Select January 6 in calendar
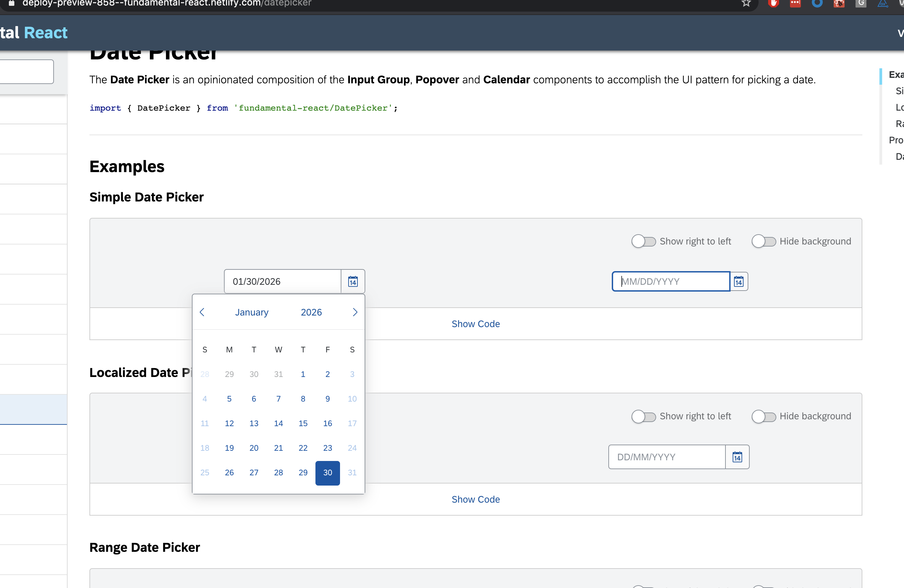Screen dimensions: 904x588 point(254,399)
